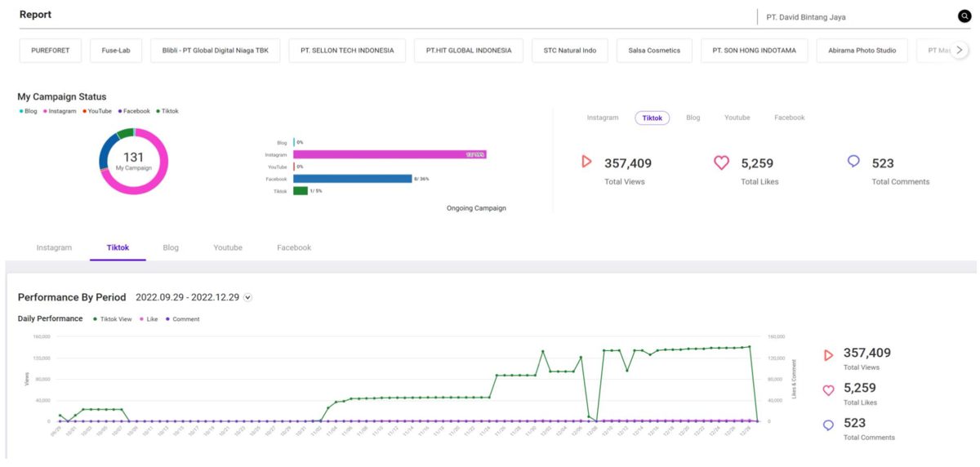Select Blibli - PT Global Digital Niaga TBK
The height and width of the screenshot is (467, 980).
point(216,51)
